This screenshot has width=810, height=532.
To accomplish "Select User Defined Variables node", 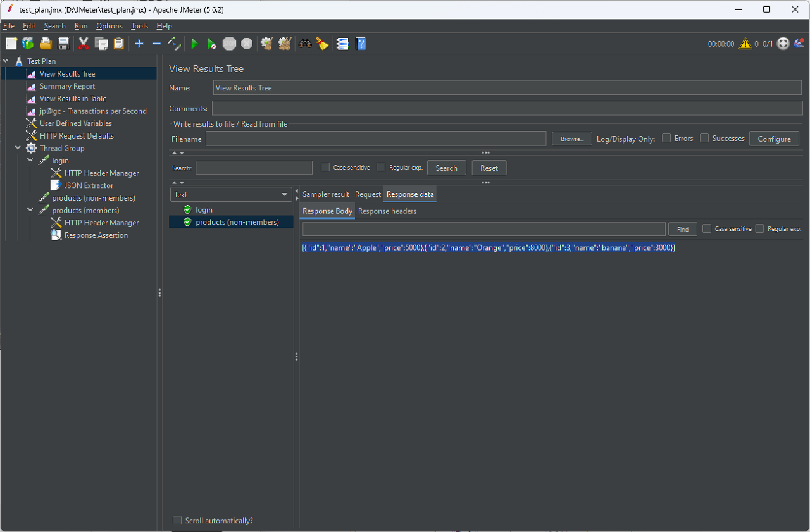I will coord(75,123).
